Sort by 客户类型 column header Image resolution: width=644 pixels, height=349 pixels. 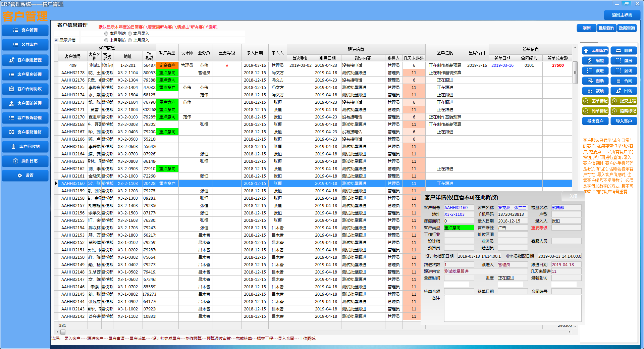coord(167,53)
